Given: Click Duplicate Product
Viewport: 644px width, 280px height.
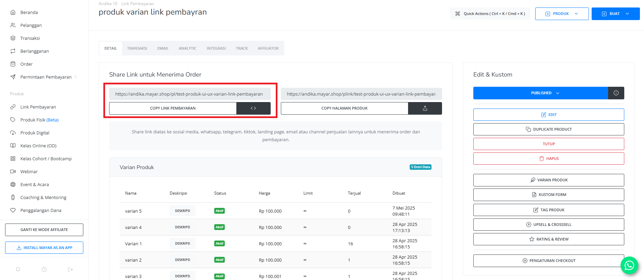Looking at the screenshot, I should tap(549, 129).
